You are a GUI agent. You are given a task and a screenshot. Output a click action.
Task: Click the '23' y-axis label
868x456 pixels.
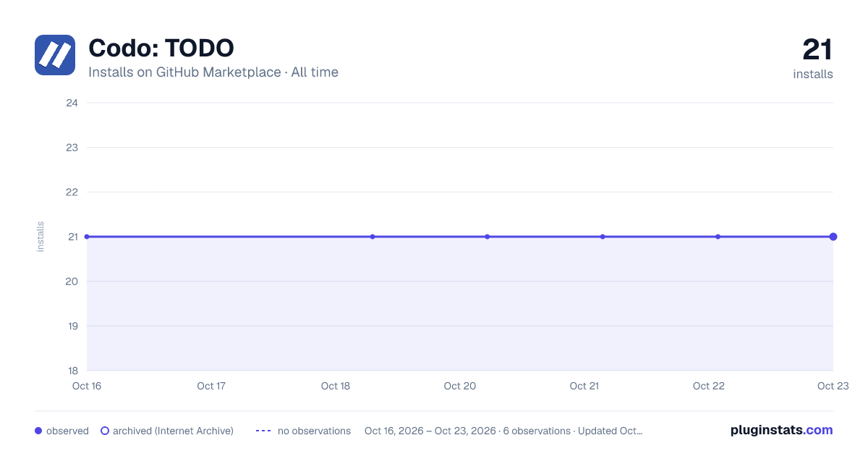(72, 148)
